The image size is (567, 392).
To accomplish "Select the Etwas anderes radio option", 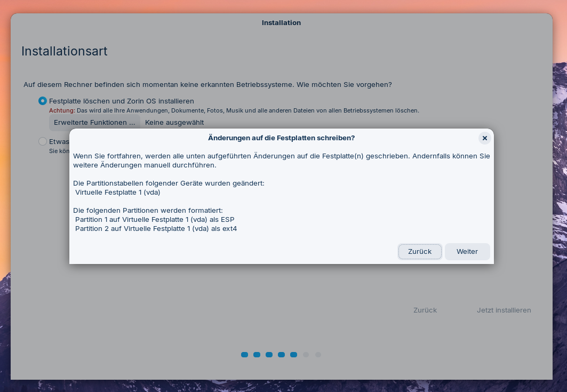I will (43, 141).
